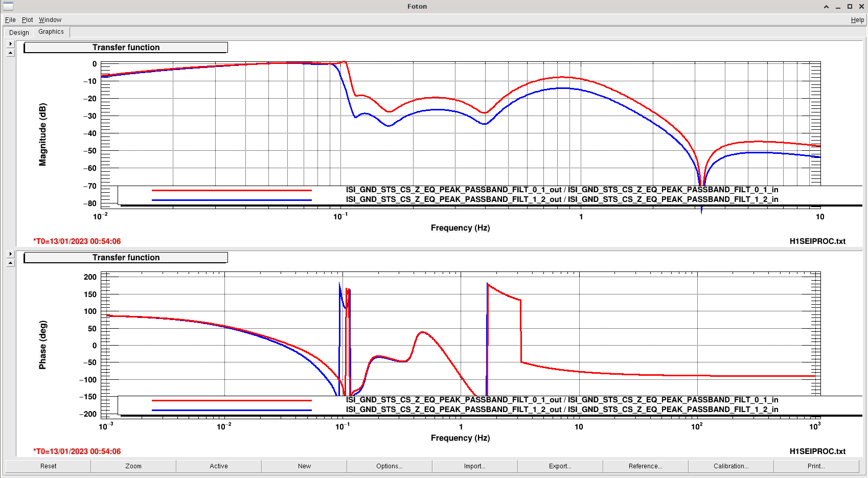
Task: Click the Zoom button
Action: (x=133, y=466)
